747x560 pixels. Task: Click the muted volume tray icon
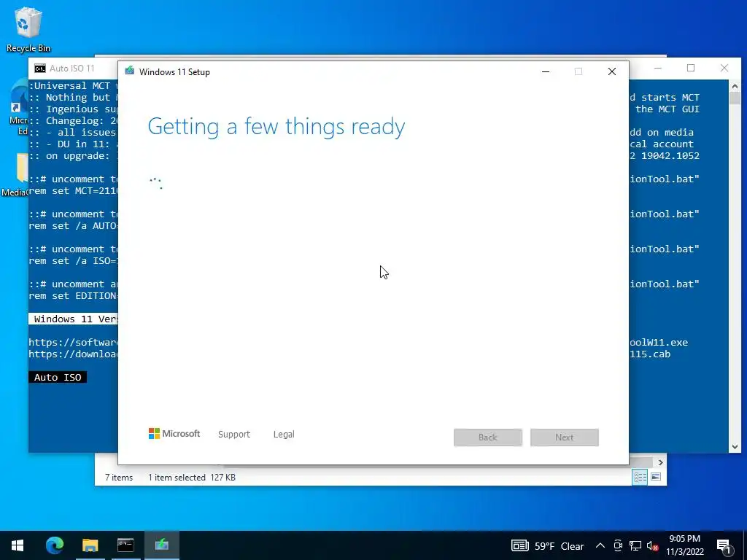coord(653,545)
